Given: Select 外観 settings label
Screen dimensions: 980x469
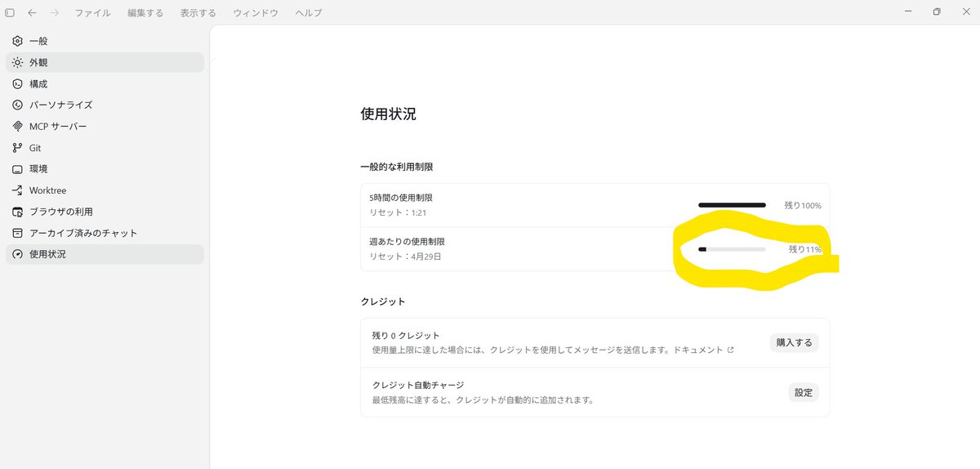Looking at the screenshot, I should click(x=38, y=62).
